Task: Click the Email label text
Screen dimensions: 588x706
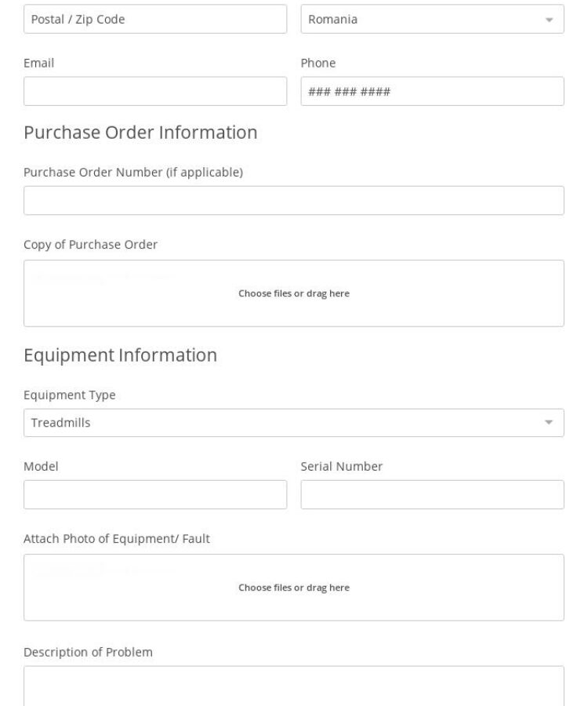Action: pyautogui.click(x=39, y=63)
